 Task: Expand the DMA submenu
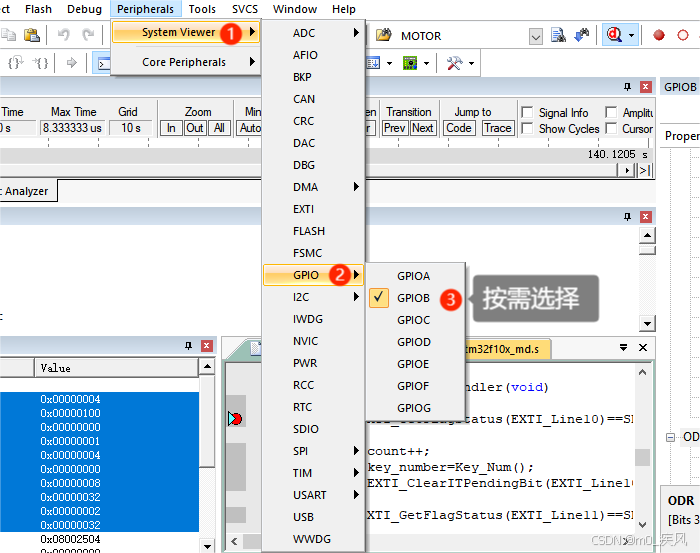pos(313,187)
